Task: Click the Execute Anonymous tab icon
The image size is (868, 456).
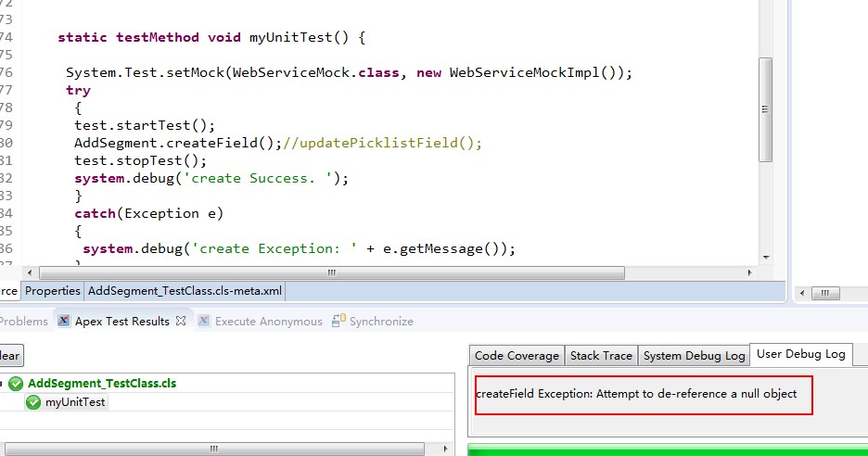Action: pyautogui.click(x=204, y=321)
